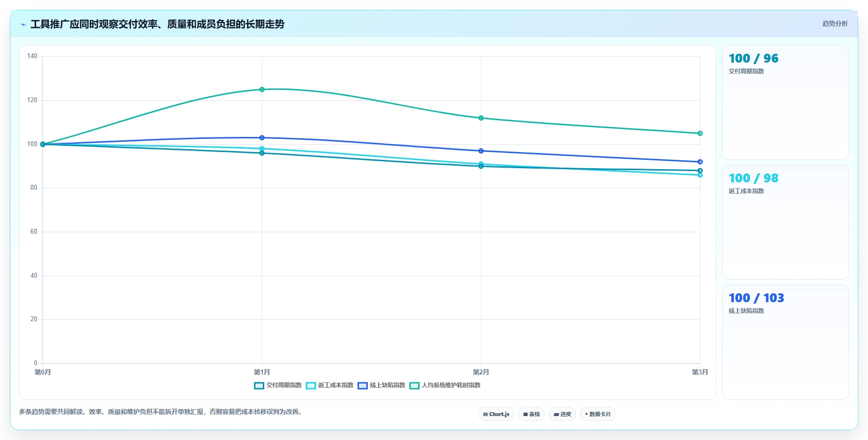The height and width of the screenshot is (440, 868).
Task: Select the 线上缺陷指数 data point at 第3月
Action: 700,162
